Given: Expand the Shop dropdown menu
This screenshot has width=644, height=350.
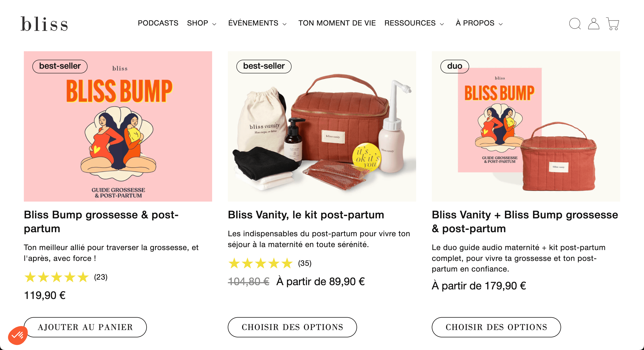Looking at the screenshot, I should (201, 23).
